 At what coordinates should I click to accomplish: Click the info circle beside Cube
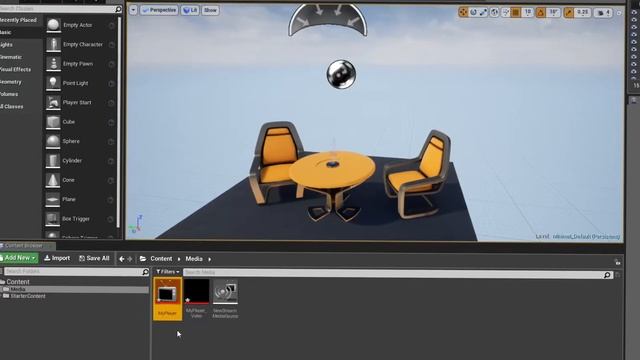coord(111,122)
